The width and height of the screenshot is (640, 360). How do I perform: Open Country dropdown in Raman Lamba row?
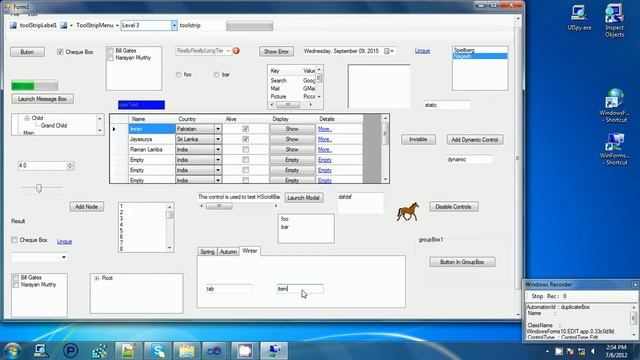coord(218,149)
